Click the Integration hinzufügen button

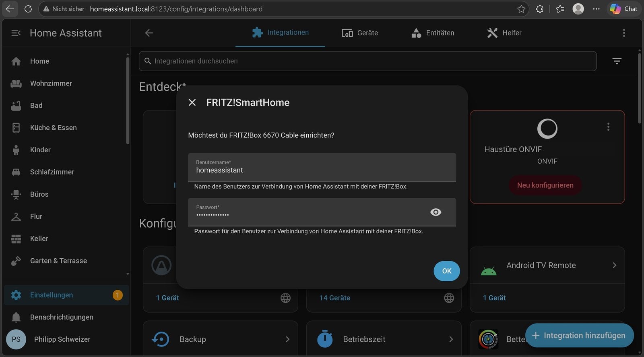coord(580,335)
